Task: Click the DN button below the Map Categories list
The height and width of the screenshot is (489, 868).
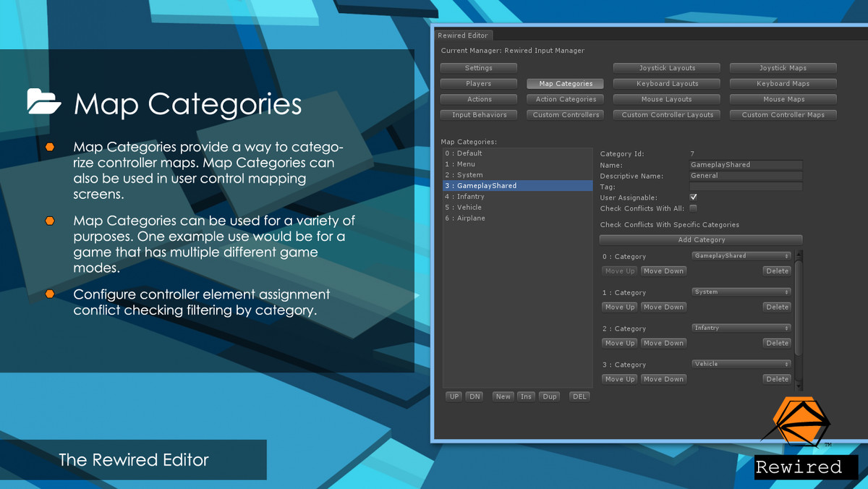Action: click(x=475, y=396)
